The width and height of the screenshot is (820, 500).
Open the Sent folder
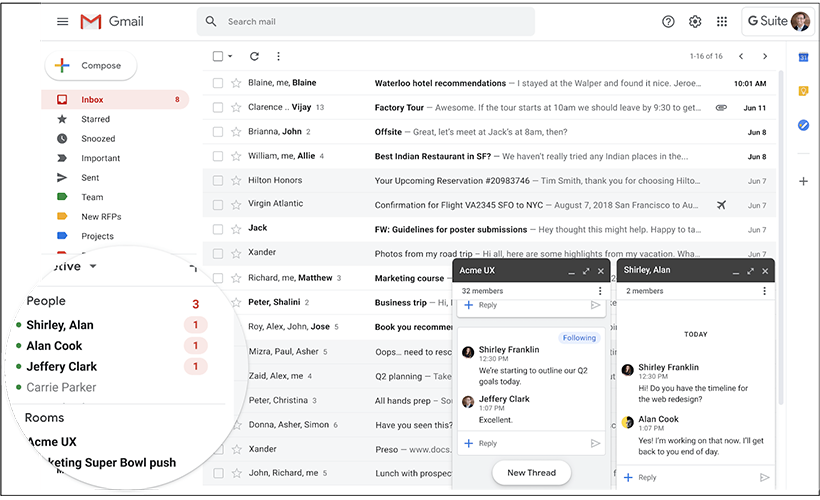(90, 178)
